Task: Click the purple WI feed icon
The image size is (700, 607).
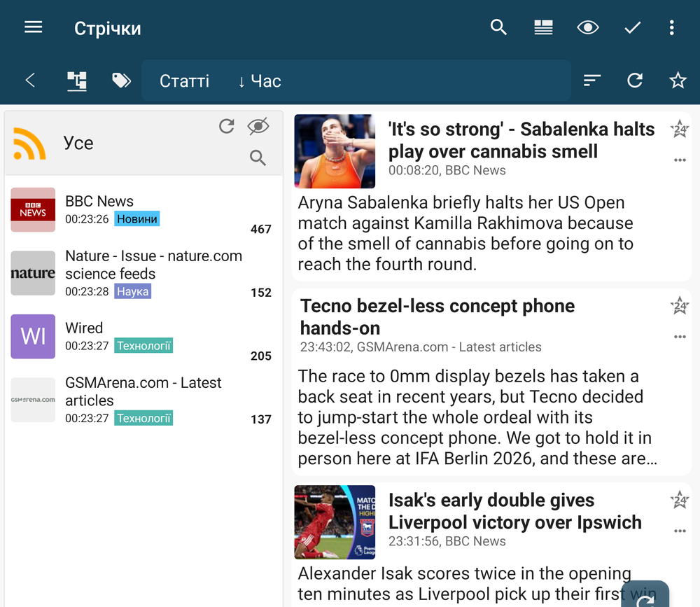Action: pos(33,336)
